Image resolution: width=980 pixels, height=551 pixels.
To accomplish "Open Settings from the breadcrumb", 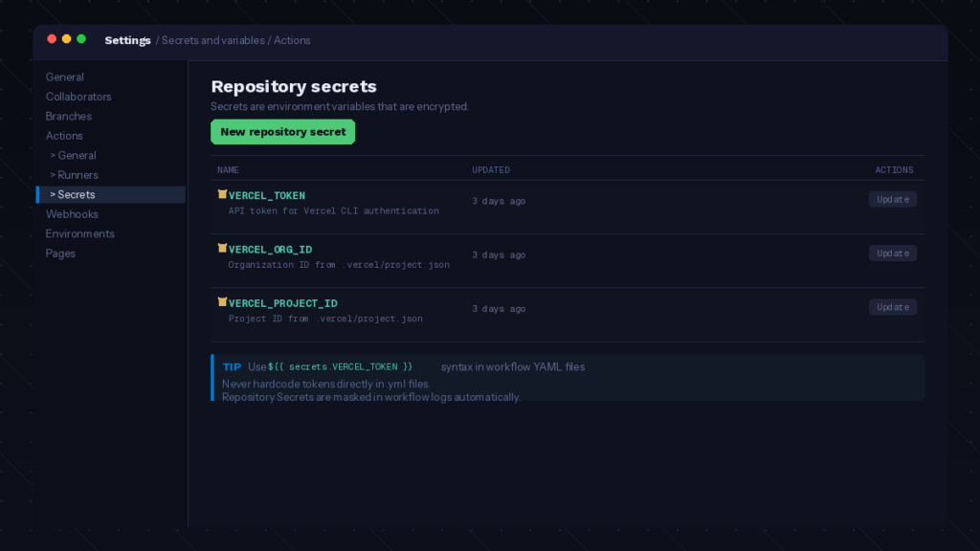I will pyautogui.click(x=127, y=40).
